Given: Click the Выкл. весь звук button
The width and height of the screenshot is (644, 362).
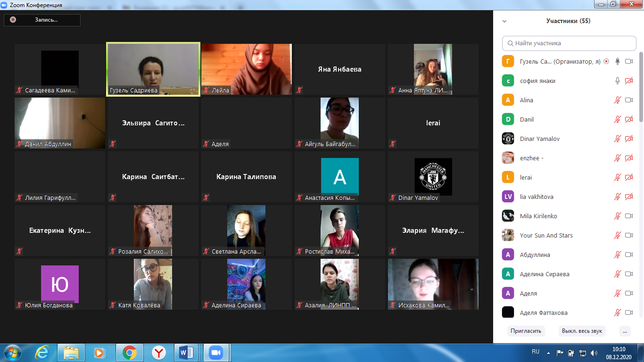Looking at the screenshot, I should coord(582,331).
